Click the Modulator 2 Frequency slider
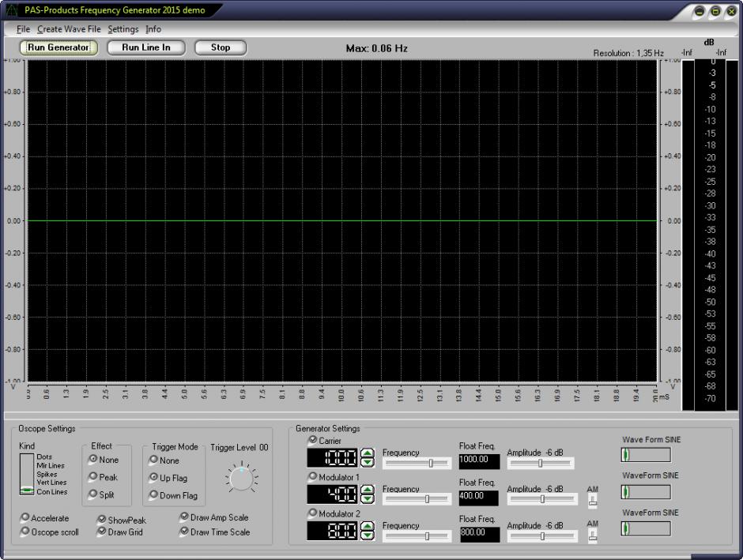The image size is (743, 560). [x=417, y=536]
